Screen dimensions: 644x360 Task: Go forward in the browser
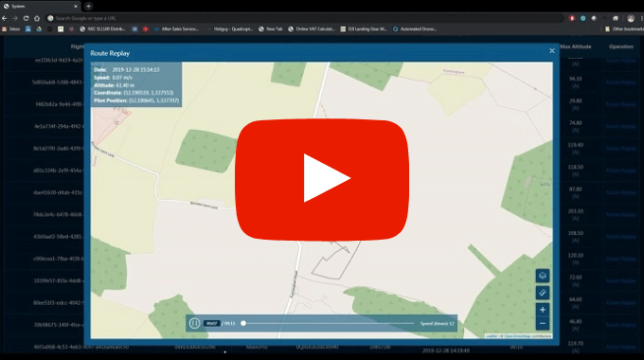[15, 18]
